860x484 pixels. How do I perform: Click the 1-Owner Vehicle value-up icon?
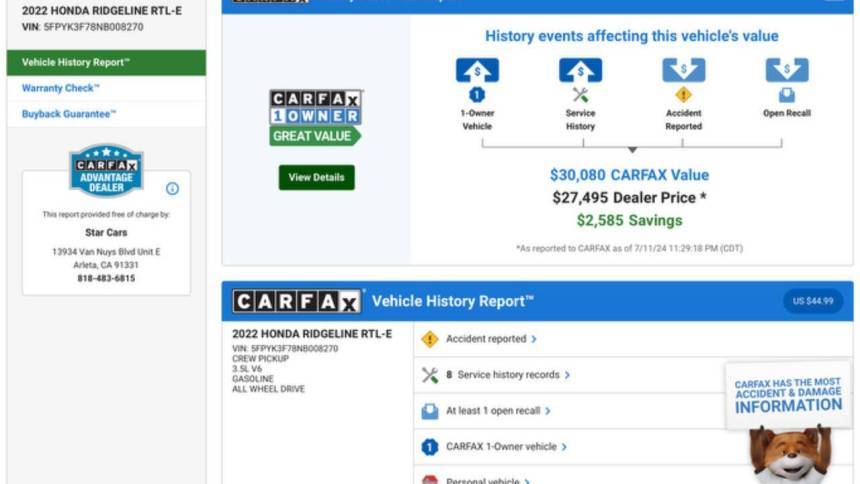[x=477, y=70]
